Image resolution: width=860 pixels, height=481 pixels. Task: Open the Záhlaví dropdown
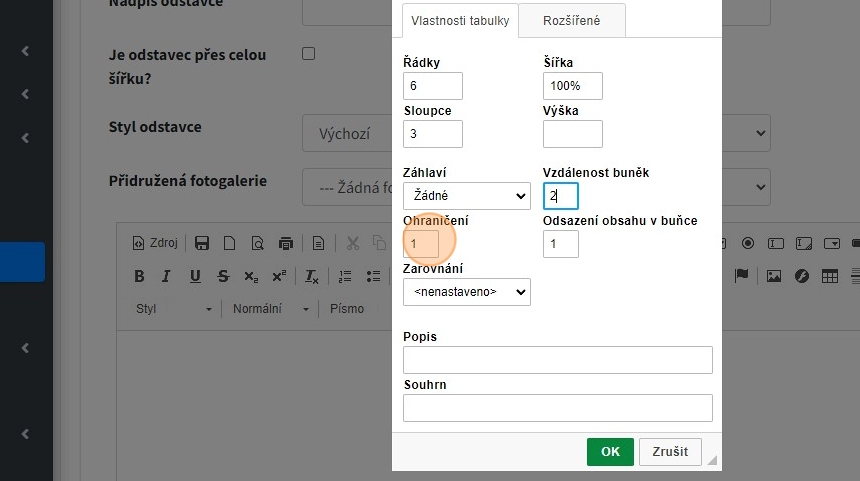coord(466,196)
